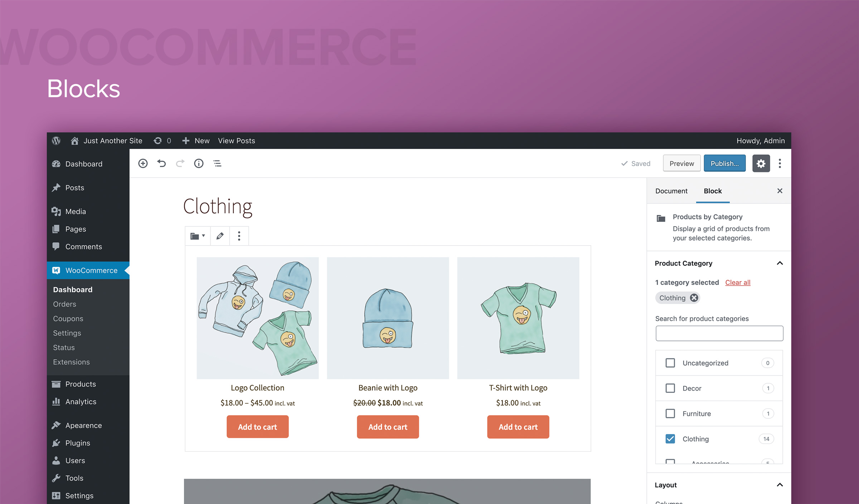
Task: Click the Products by Category block icon
Action: 661,217
